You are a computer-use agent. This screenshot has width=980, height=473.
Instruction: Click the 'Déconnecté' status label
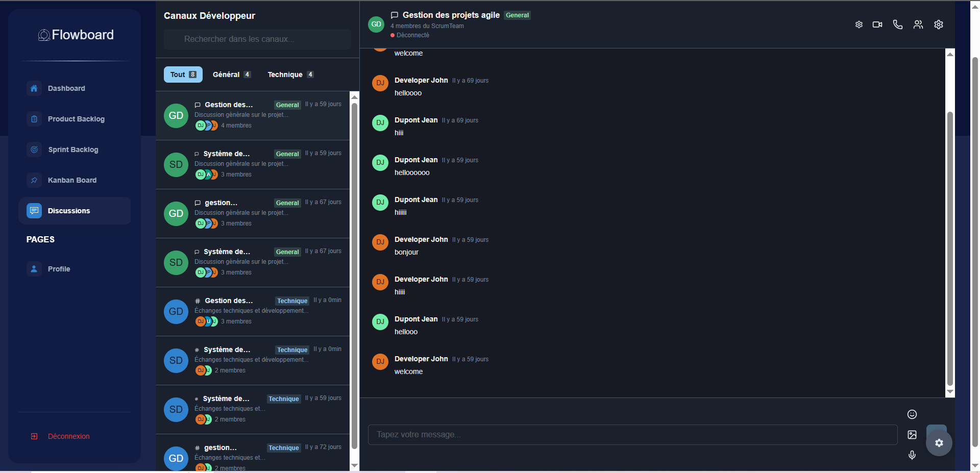(413, 35)
